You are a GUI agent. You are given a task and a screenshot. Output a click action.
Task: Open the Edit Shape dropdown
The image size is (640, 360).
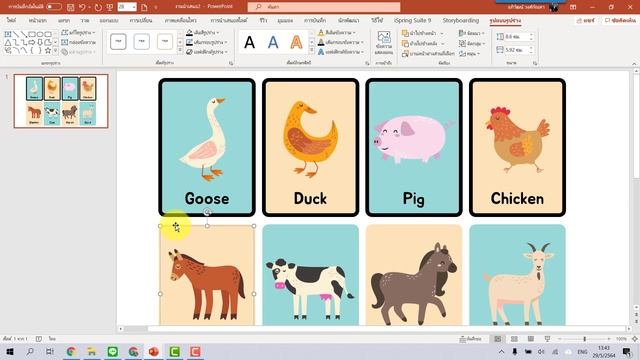pyautogui.click(x=78, y=32)
